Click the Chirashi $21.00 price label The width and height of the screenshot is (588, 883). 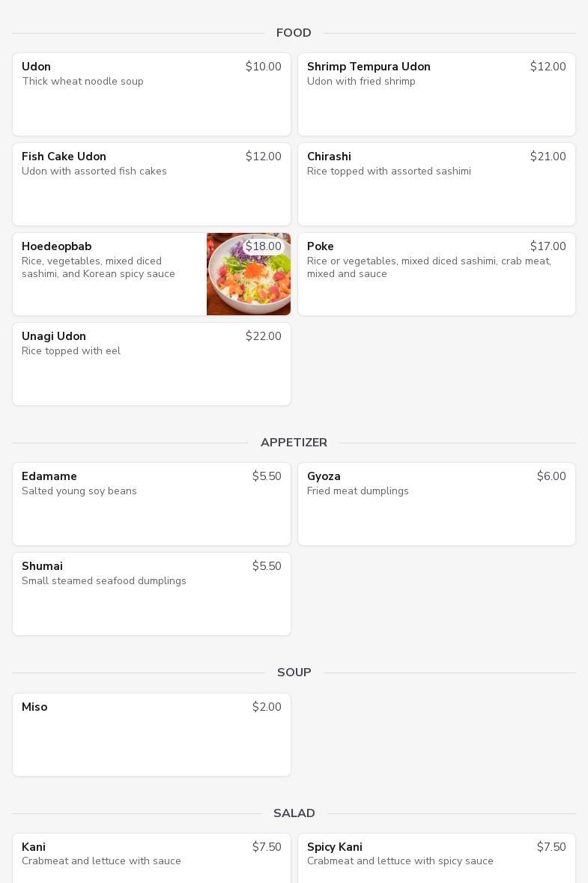(548, 157)
